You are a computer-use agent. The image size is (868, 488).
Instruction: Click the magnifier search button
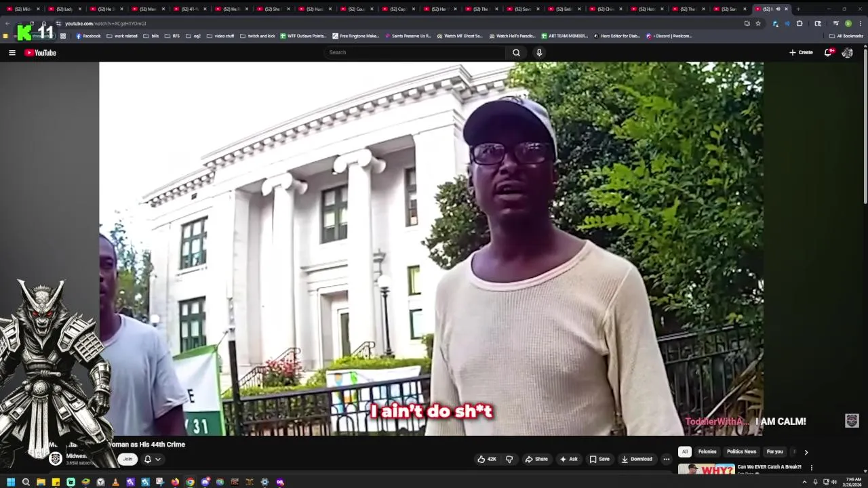516,52
